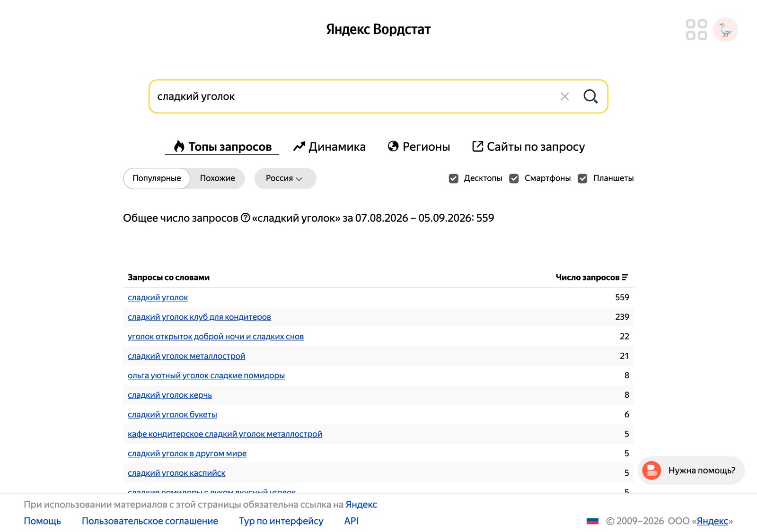Toggle the Планшеты checkbox
The height and width of the screenshot is (532, 757).
click(582, 178)
